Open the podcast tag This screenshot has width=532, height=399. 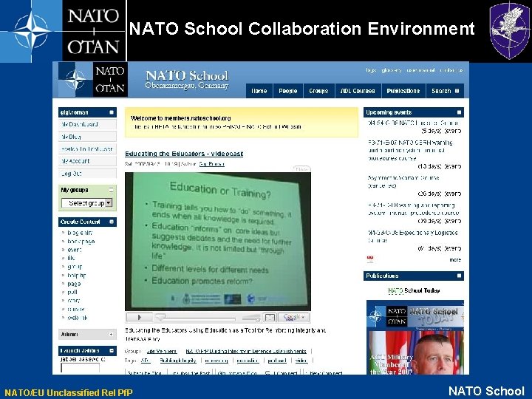(277, 361)
